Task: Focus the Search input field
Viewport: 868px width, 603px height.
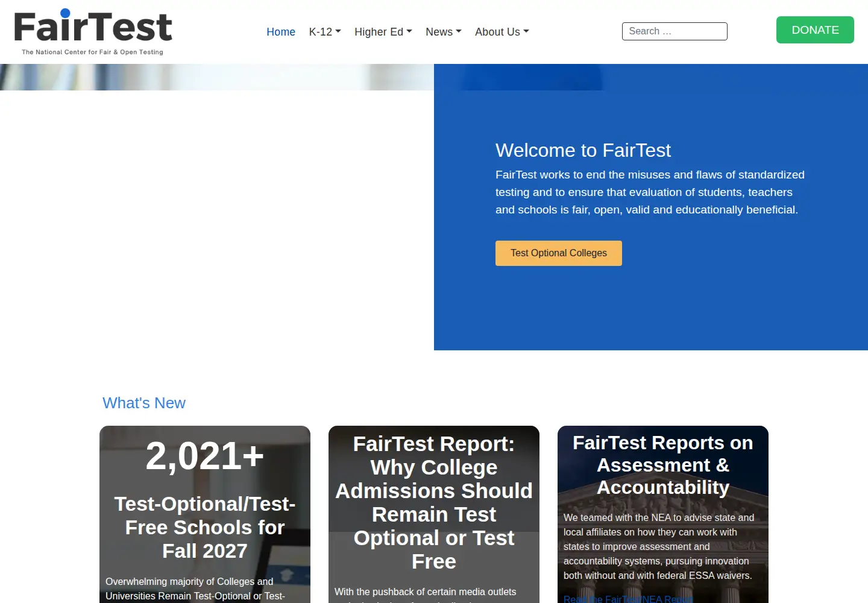Action: pyautogui.click(x=675, y=31)
